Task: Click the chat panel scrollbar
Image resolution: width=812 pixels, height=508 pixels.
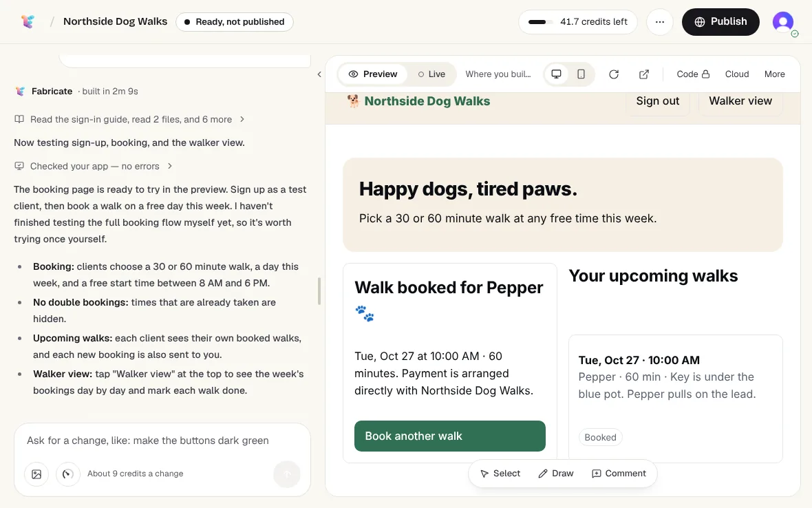Action: (x=319, y=291)
